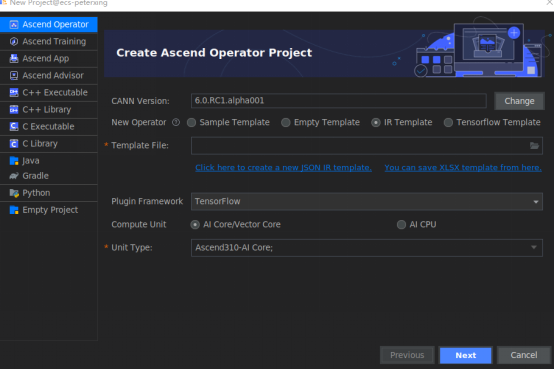Click the C Library icon
554x370 pixels.
14,143
